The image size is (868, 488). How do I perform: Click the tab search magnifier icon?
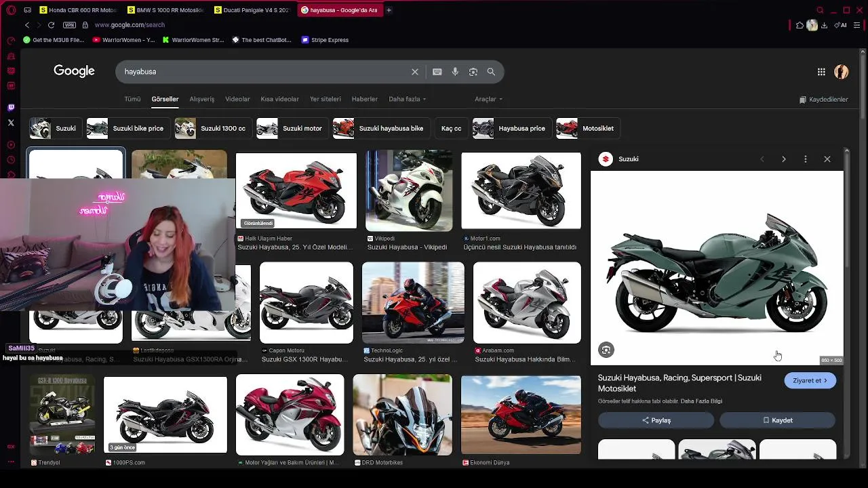[x=820, y=10]
